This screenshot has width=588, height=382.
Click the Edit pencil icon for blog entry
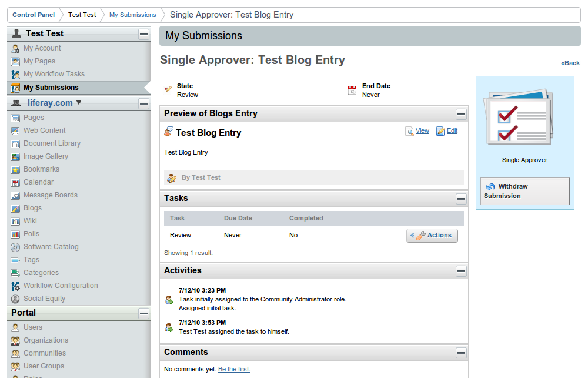440,131
